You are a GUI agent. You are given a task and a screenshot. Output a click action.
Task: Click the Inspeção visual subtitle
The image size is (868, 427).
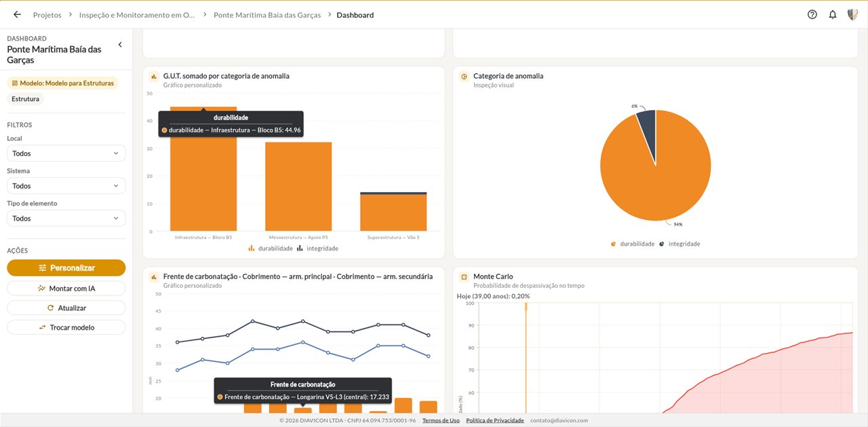click(494, 86)
